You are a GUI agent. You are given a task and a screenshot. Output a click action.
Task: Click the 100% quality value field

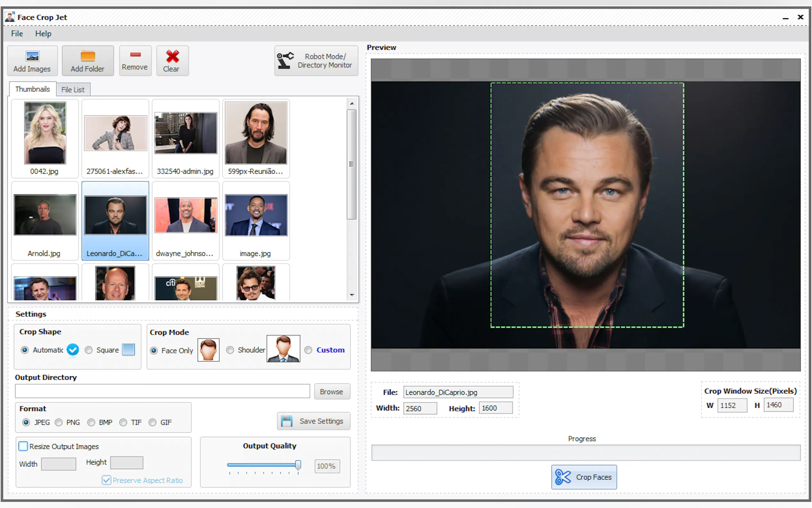[x=327, y=466]
